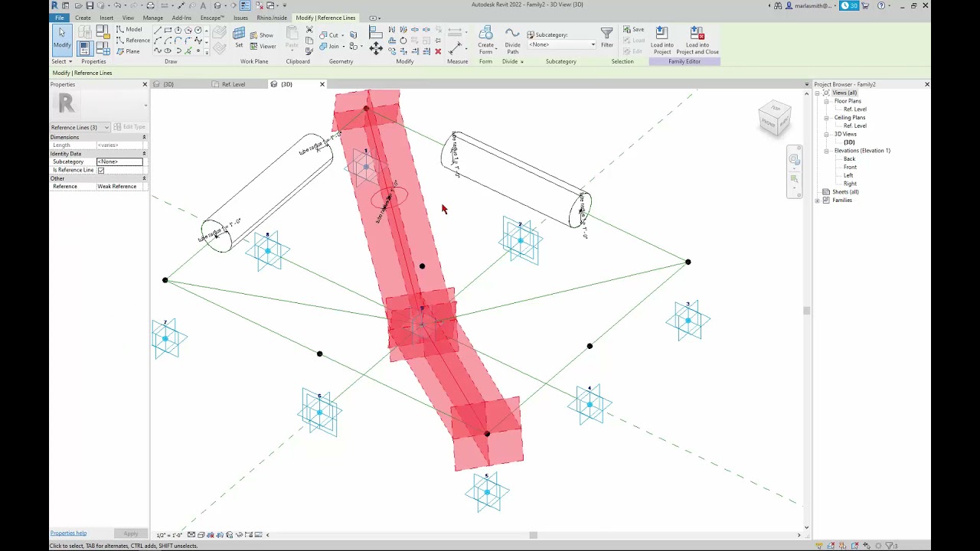Click Create Form tool
The image size is (980, 551).
click(x=485, y=39)
